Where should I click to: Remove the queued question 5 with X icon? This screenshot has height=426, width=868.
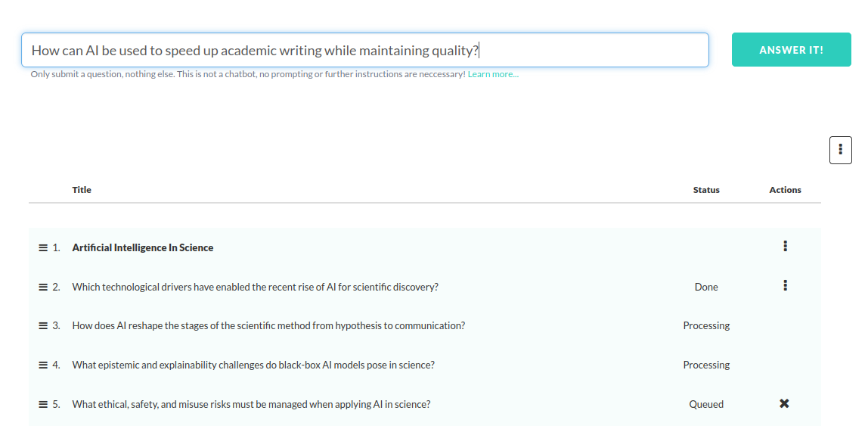click(x=784, y=403)
